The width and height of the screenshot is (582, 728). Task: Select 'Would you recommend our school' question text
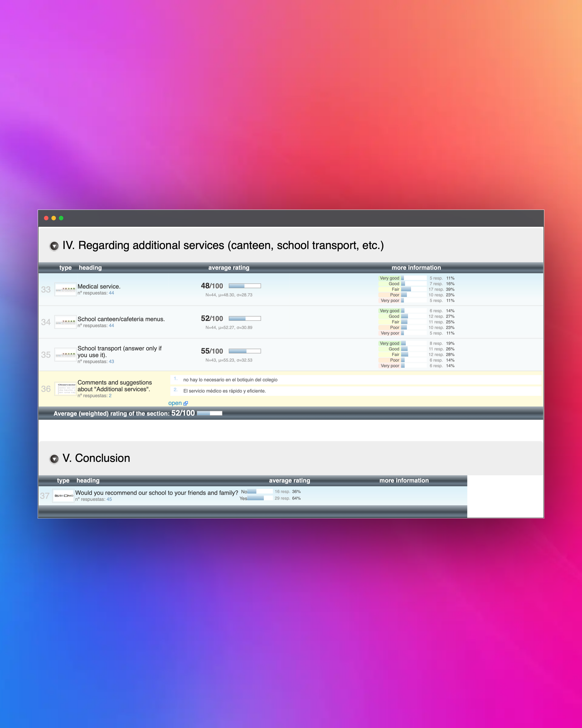[156, 493]
